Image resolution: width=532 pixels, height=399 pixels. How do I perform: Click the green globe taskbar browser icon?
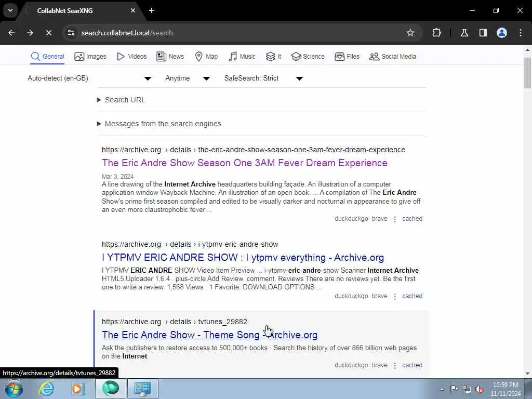(x=111, y=389)
